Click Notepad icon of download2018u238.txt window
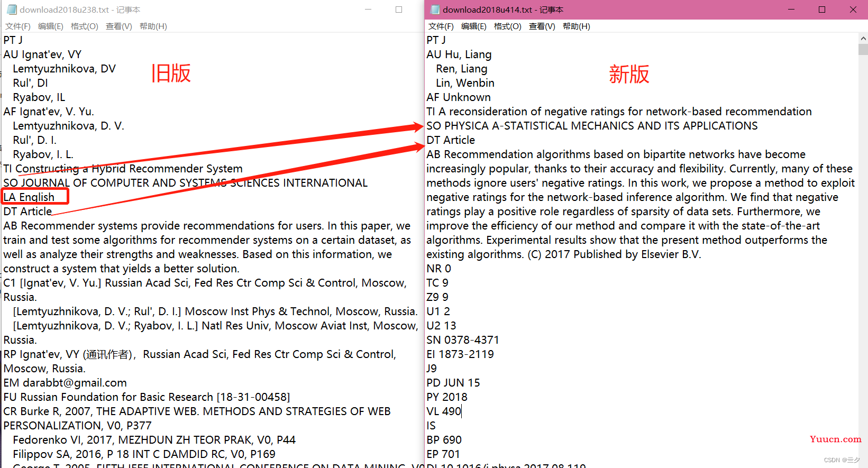 [x=12, y=10]
